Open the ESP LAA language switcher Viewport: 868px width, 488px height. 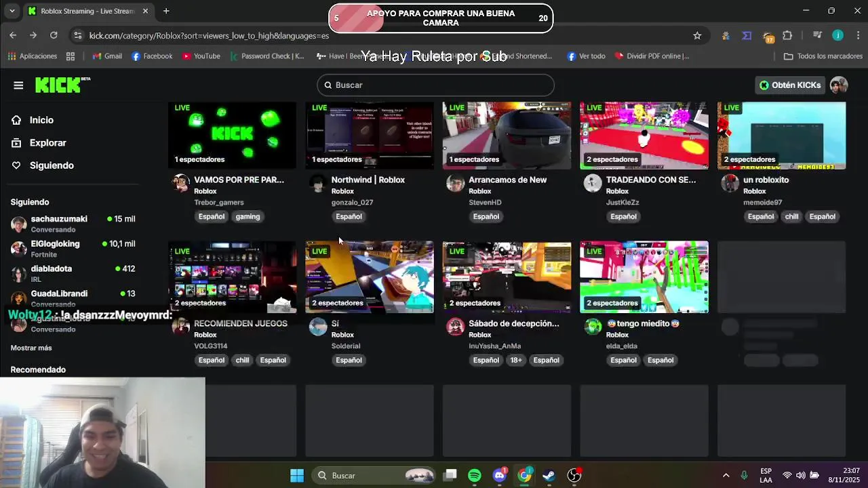click(766, 475)
